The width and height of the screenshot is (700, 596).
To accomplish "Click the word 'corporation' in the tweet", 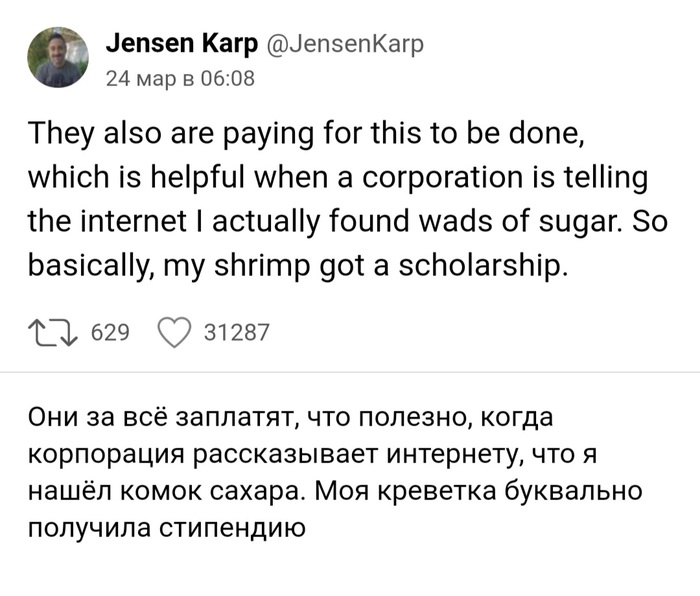I will [x=451, y=178].
